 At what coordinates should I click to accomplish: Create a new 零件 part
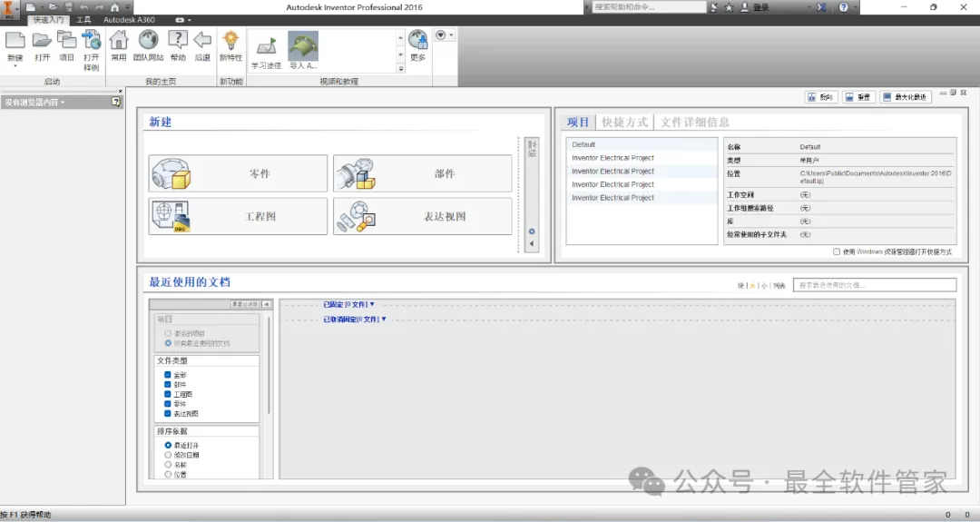[238, 173]
